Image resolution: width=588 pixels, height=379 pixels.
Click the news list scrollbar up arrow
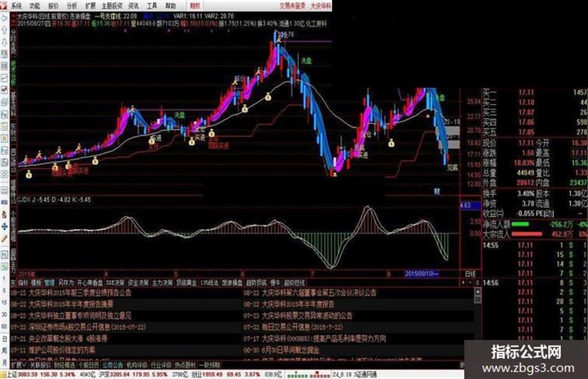click(477, 291)
